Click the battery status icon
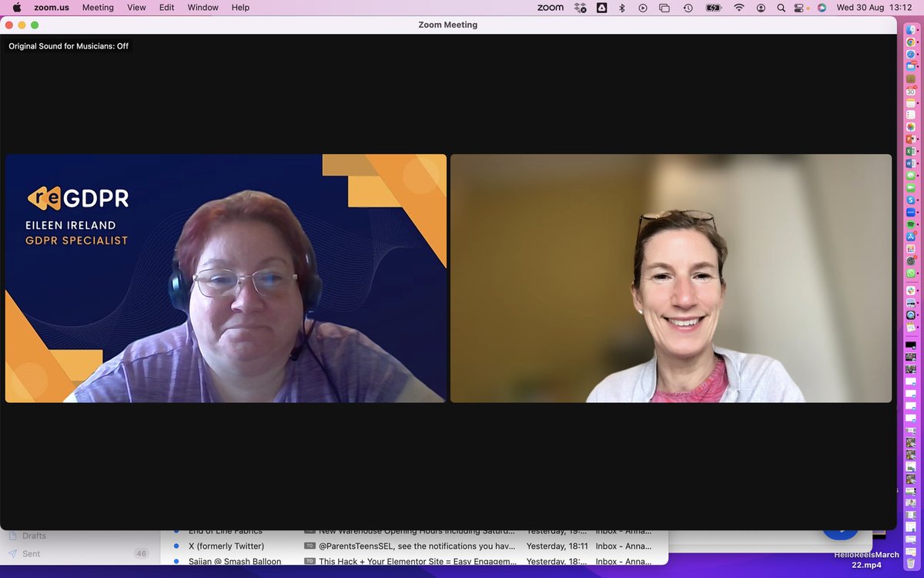Image resolution: width=924 pixels, height=578 pixels. pyautogui.click(x=712, y=8)
